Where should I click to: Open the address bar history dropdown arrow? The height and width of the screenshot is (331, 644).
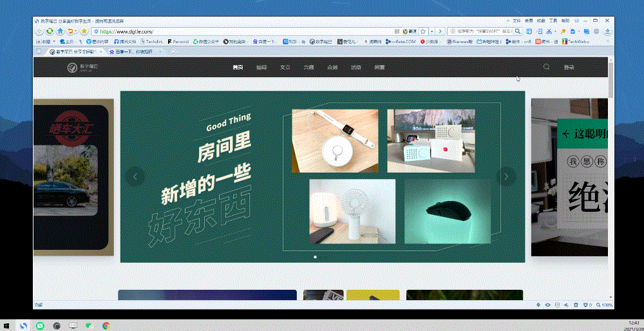(x=432, y=31)
